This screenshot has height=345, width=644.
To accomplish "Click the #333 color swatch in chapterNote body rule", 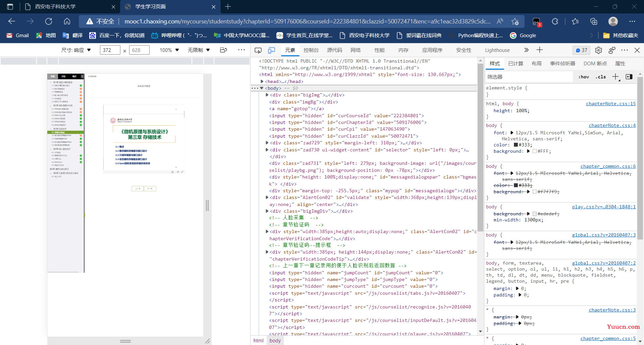I will (516, 145).
